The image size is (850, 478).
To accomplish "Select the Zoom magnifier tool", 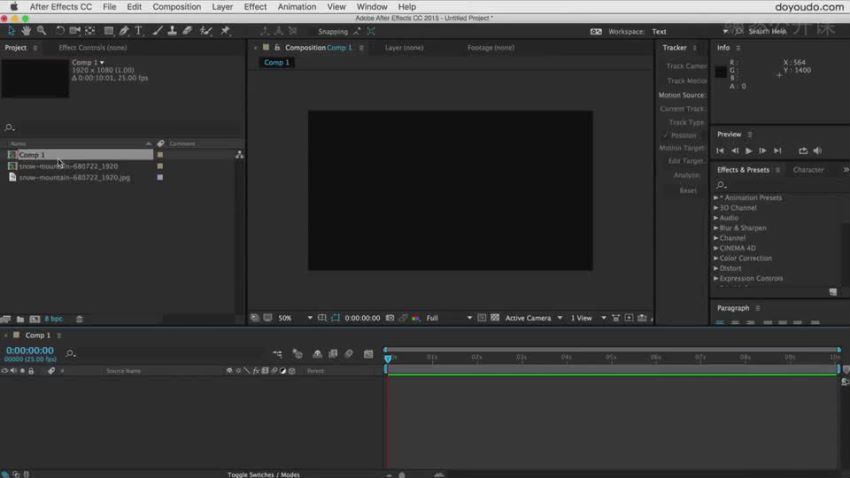I will 41,31.
